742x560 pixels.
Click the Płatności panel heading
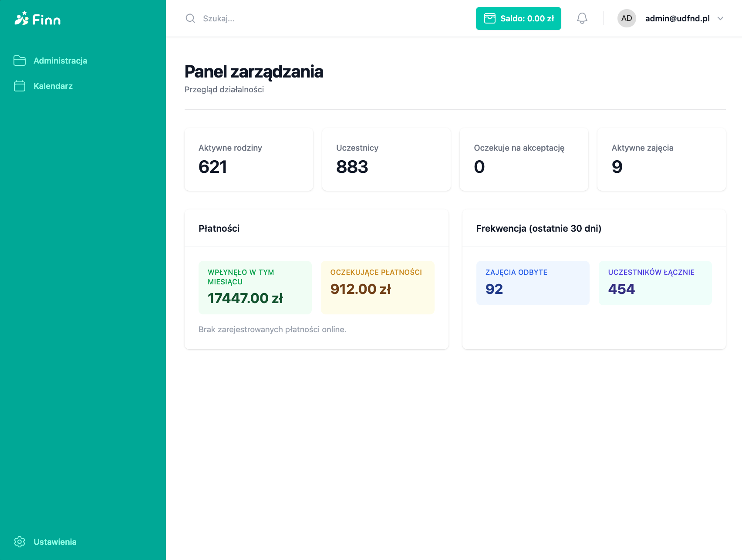point(219,228)
